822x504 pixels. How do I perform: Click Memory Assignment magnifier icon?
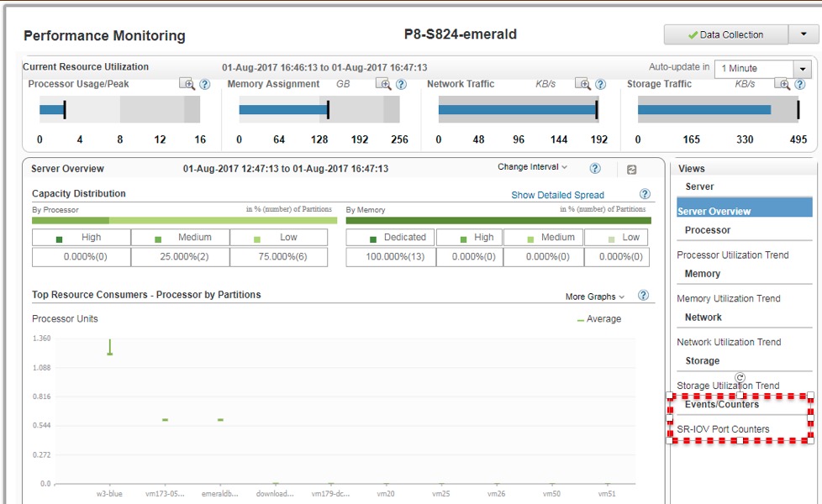pos(383,84)
